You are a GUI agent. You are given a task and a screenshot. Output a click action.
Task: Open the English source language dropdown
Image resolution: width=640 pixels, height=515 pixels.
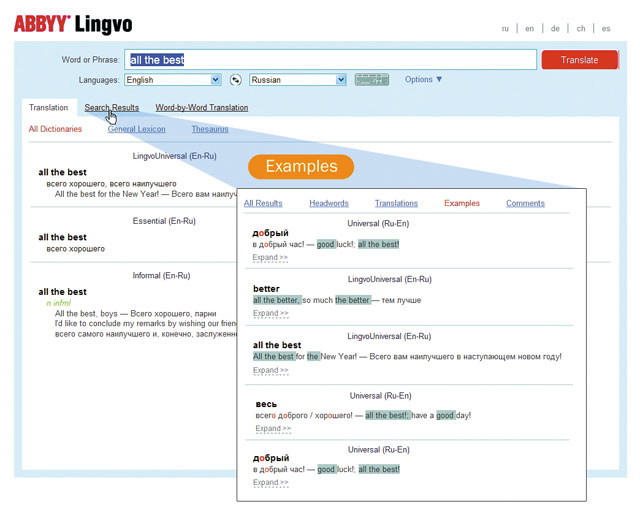click(173, 80)
